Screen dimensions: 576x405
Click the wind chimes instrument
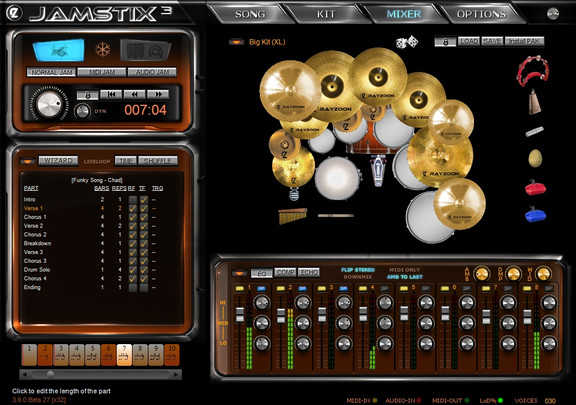(x=292, y=216)
